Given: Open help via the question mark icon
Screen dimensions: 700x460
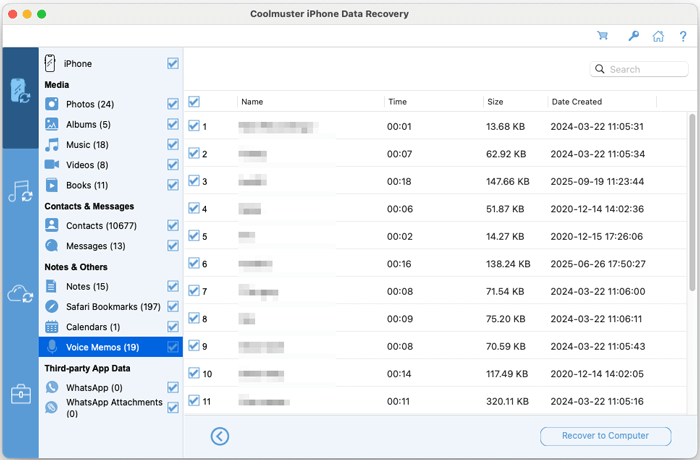Looking at the screenshot, I should pos(683,36).
